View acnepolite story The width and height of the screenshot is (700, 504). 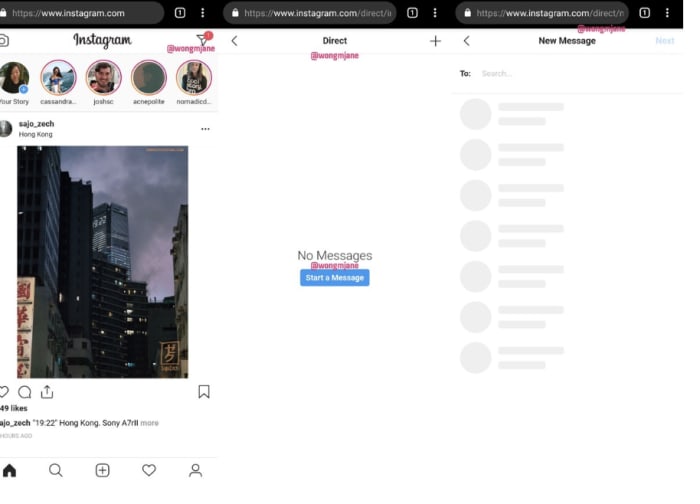point(149,78)
